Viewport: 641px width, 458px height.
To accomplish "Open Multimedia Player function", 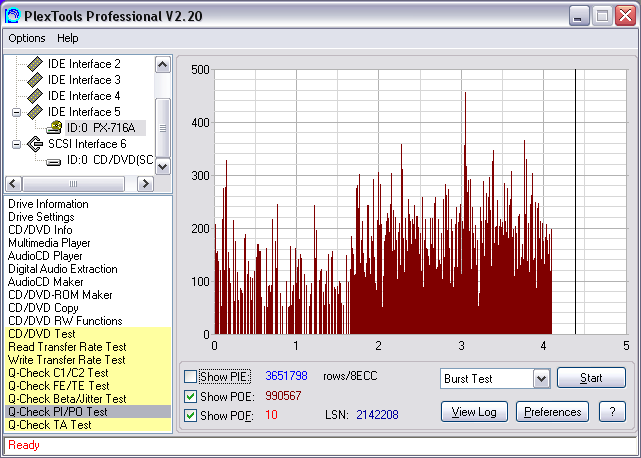I will coord(49,243).
